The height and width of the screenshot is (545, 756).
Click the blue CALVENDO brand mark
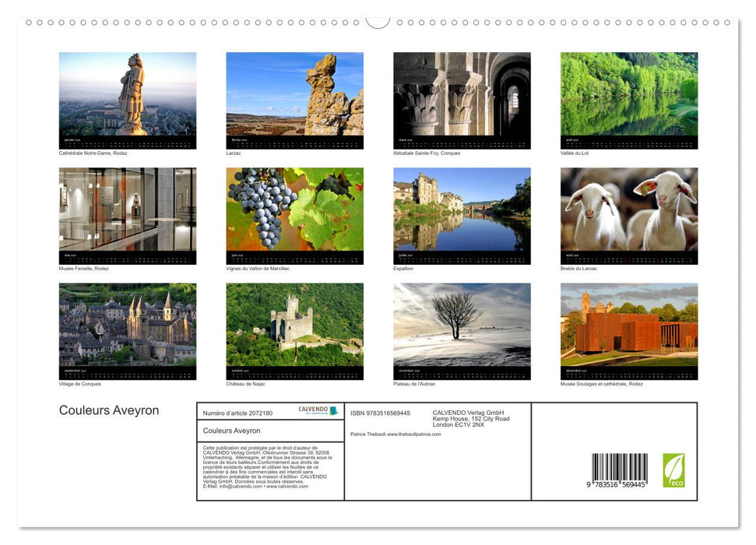pyautogui.click(x=333, y=411)
